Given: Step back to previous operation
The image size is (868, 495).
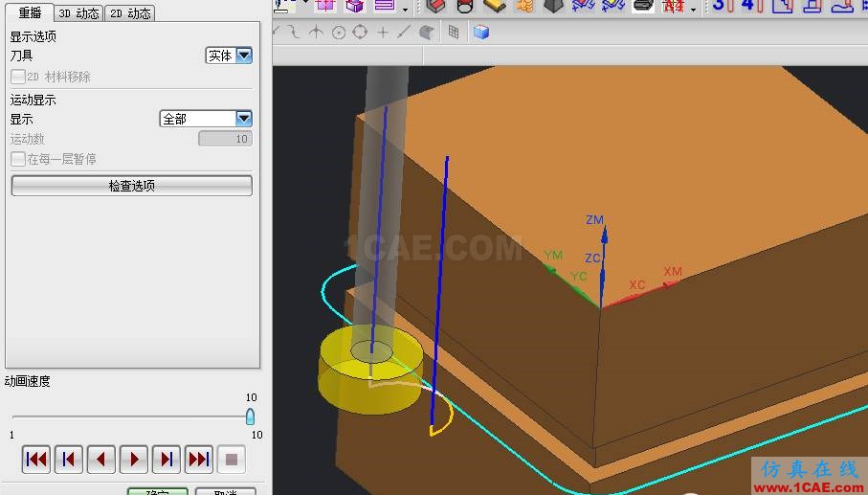Looking at the screenshot, I should click(69, 459).
